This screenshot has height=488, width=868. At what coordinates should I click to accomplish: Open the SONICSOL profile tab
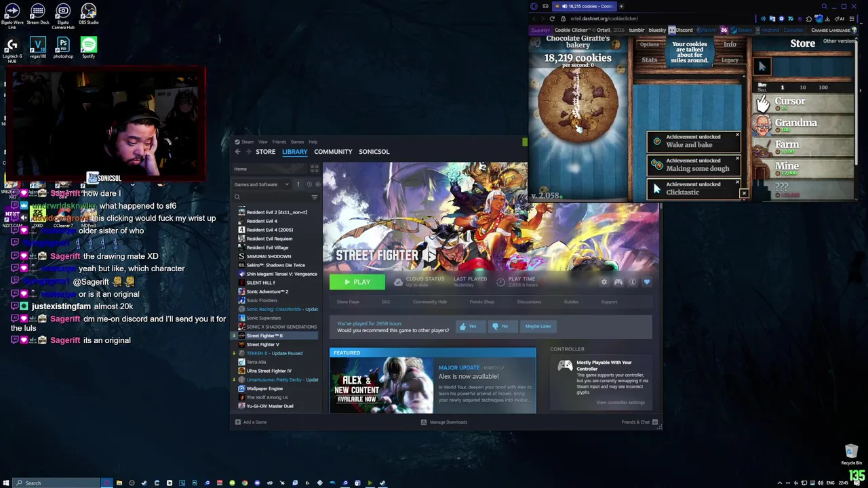coord(374,152)
